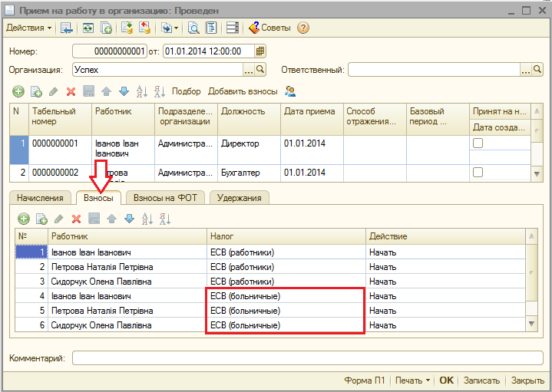
Task: Switch to Взносы на ФОТ tab
Action: pyautogui.click(x=165, y=198)
